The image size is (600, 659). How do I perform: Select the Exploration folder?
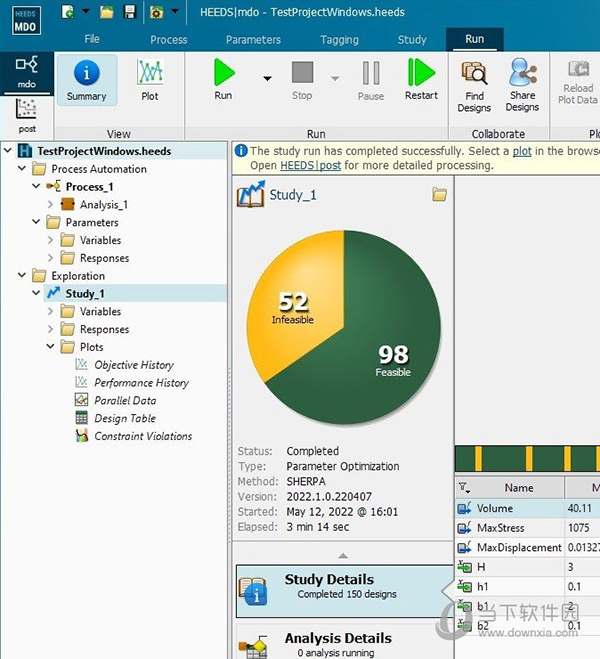click(x=78, y=276)
